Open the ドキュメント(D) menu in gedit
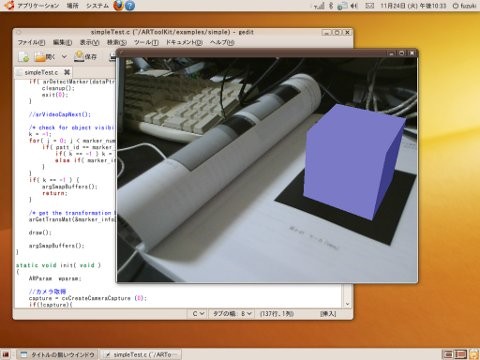The height and width of the screenshot is (360, 480). click(184, 42)
